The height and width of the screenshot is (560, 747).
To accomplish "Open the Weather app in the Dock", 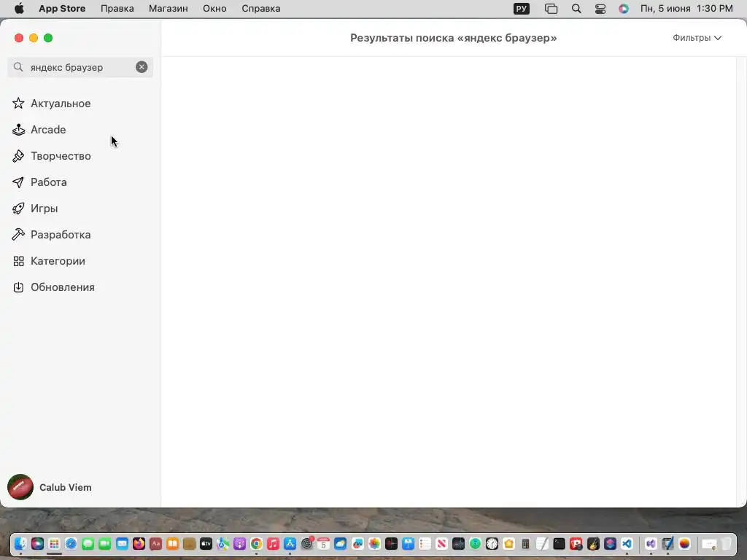I will pyautogui.click(x=340, y=544).
